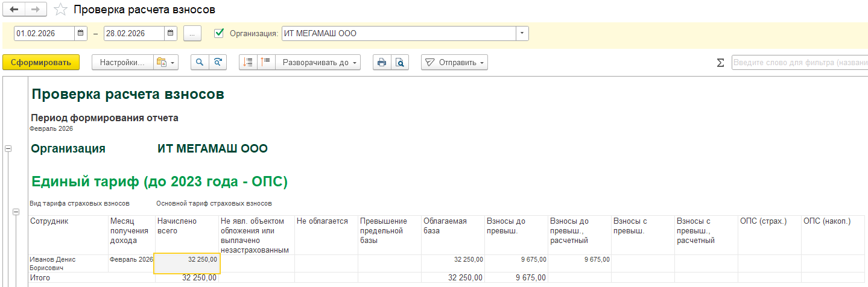Click the filter word input field

pos(799,62)
